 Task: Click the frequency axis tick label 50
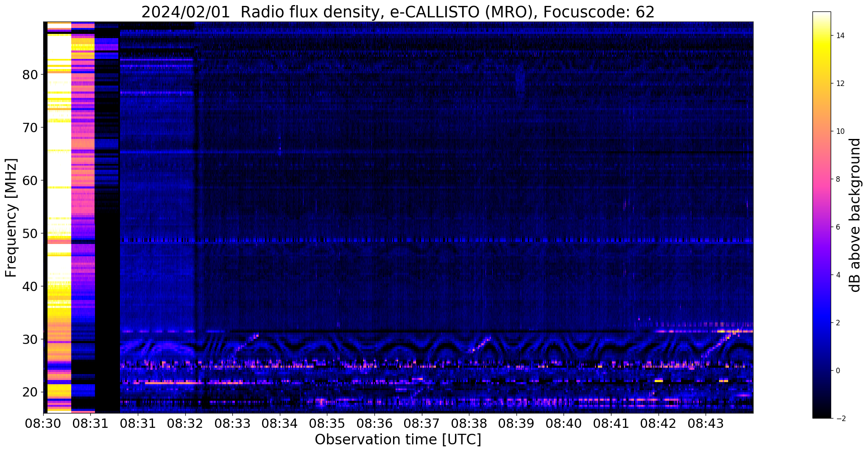pos(31,233)
